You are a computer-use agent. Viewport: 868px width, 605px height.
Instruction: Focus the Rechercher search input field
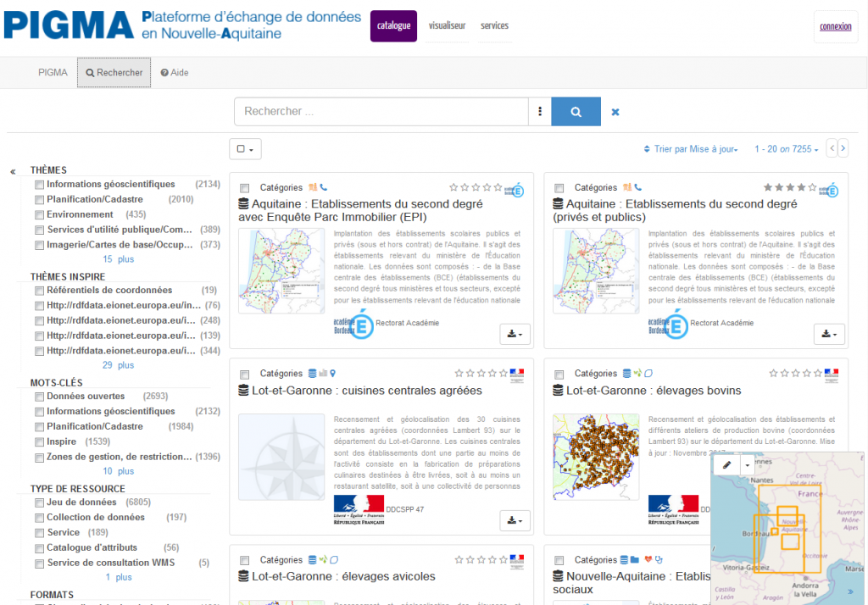click(381, 112)
